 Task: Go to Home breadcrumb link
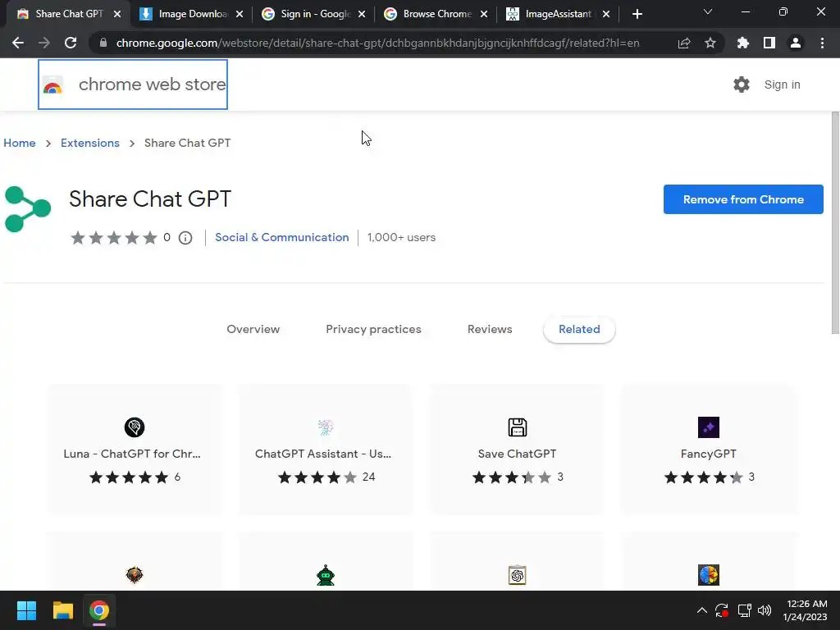pyautogui.click(x=20, y=143)
